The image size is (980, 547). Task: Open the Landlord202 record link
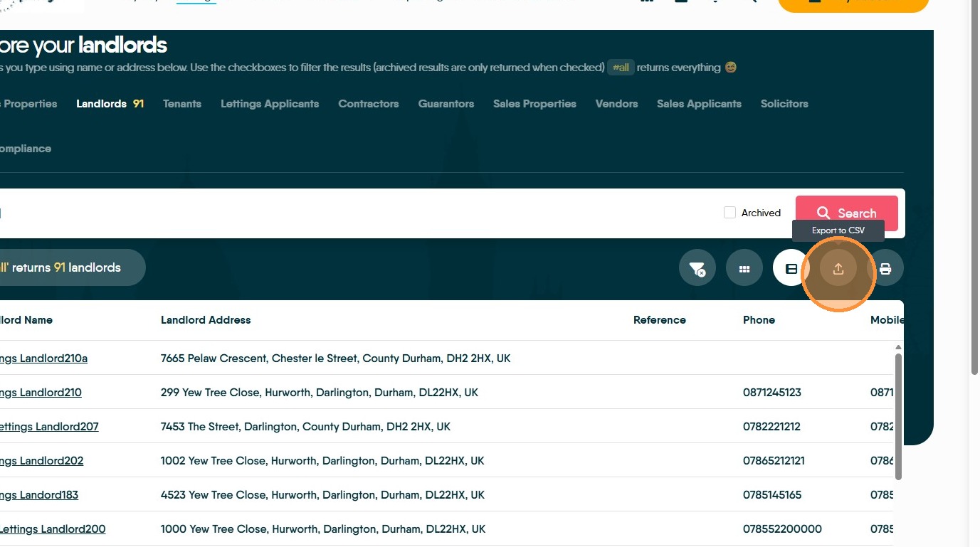[x=41, y=461]
